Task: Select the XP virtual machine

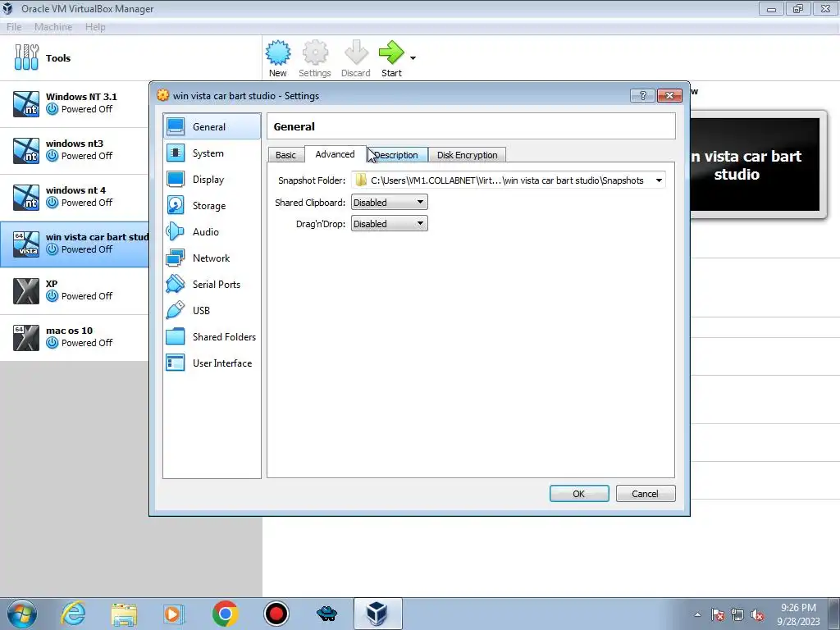Action: (x=75, y=290)
